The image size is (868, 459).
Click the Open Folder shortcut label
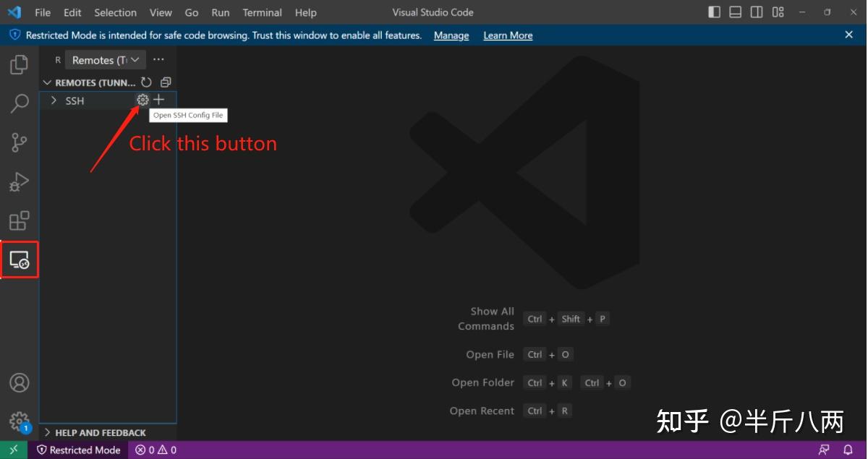483,382
